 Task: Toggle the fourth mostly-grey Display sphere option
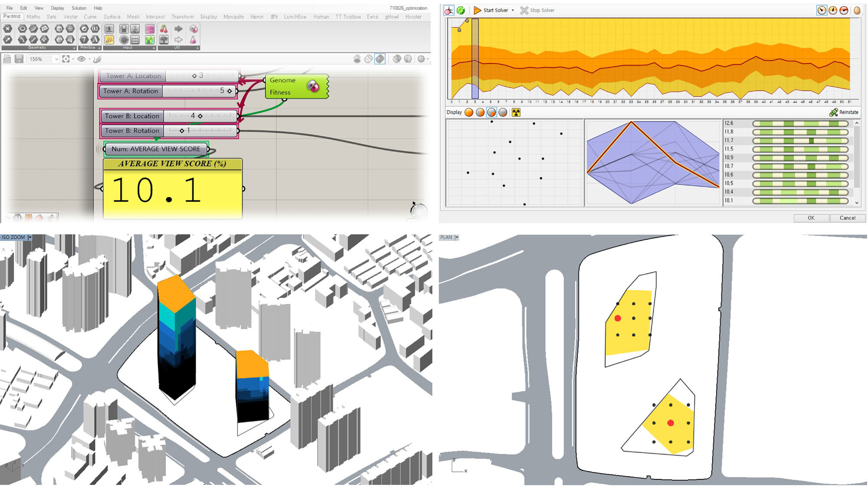pyautogui.click(x=503, y=113)
